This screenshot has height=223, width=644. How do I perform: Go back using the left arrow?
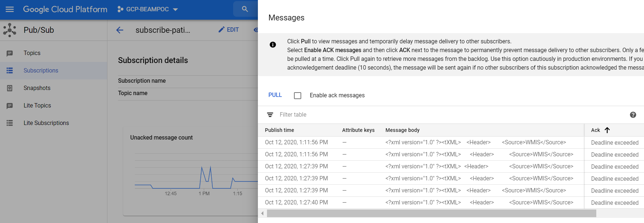120,30
